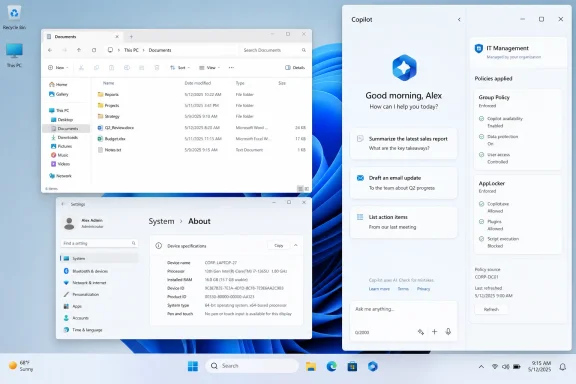Click the Copy icon in File Explorer toolbar
Screen dimensions: 576x384
(96, 68)
